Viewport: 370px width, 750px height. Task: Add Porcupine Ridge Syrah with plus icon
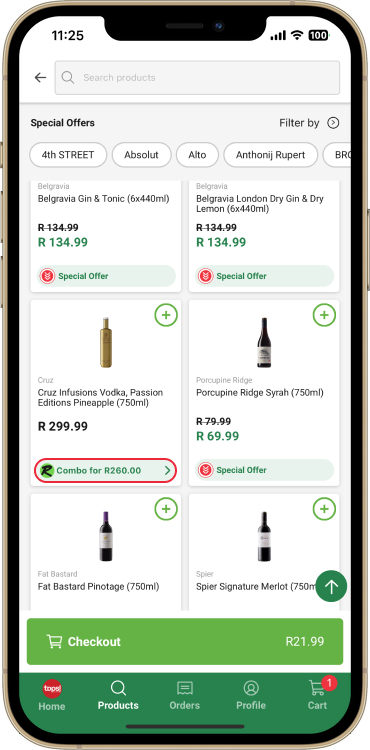pyautogui.click(x=324, y=315)
